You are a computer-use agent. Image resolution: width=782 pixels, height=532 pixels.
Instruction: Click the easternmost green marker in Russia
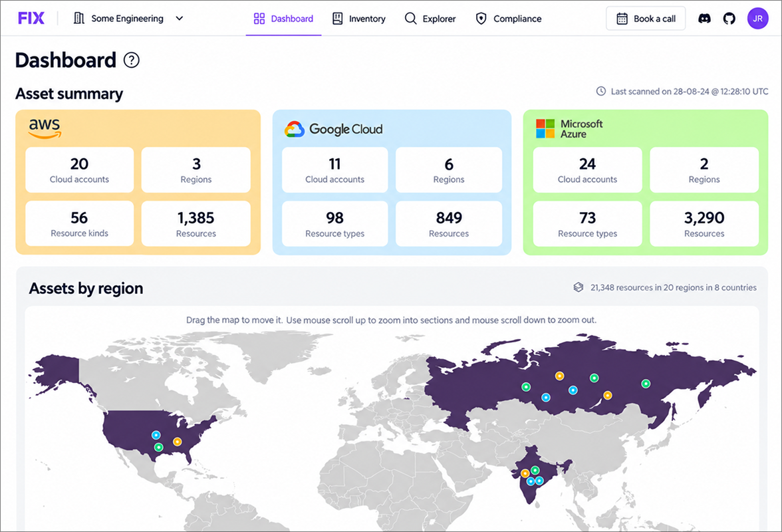pos(645,384)
